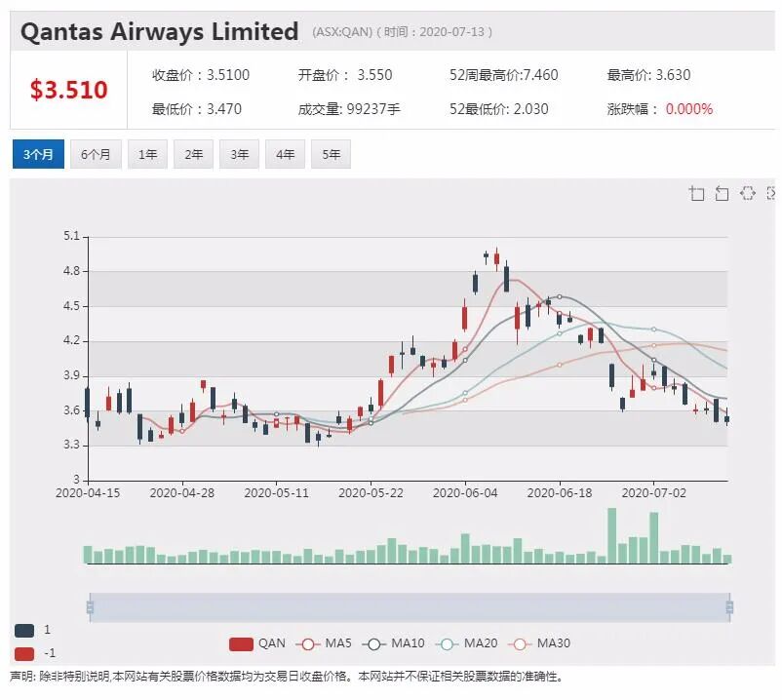This screenshot has width=782, height=700.
Task: Click the data zoom slider range bar
Action: [x=410, y=607]
